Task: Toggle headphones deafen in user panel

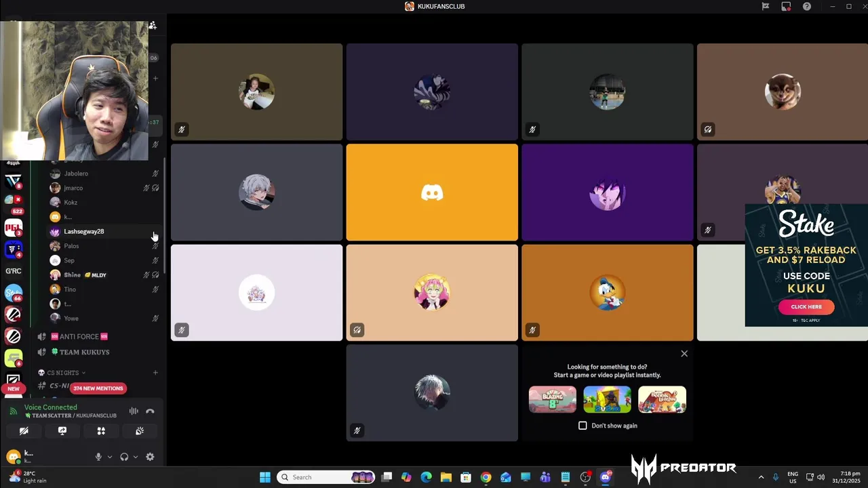Action: (x=124, y=457)
